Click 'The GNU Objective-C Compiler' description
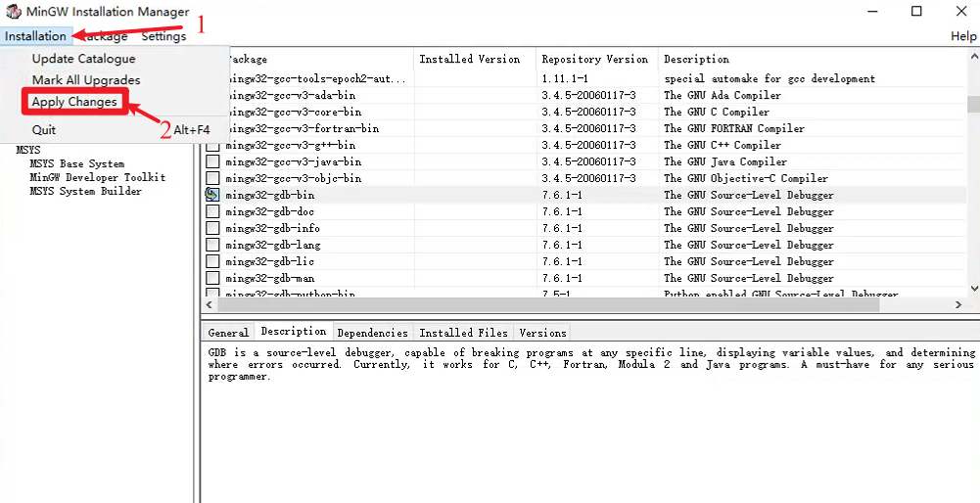 (x=746, y=178)
